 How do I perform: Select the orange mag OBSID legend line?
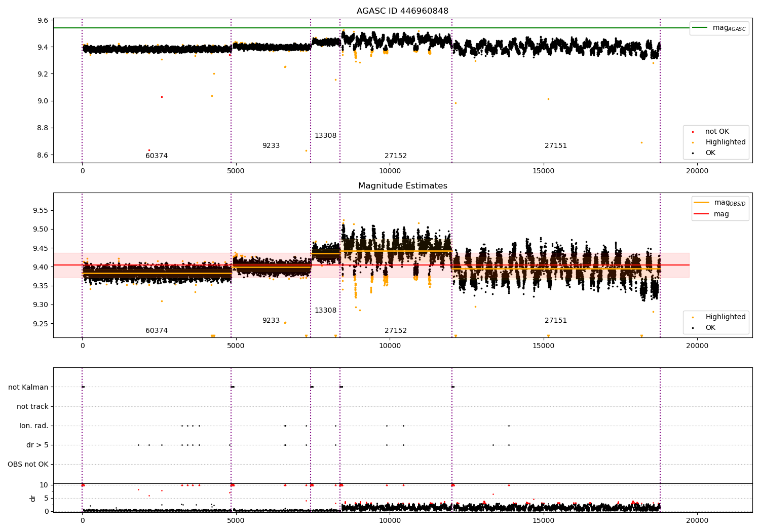[702, 203]
